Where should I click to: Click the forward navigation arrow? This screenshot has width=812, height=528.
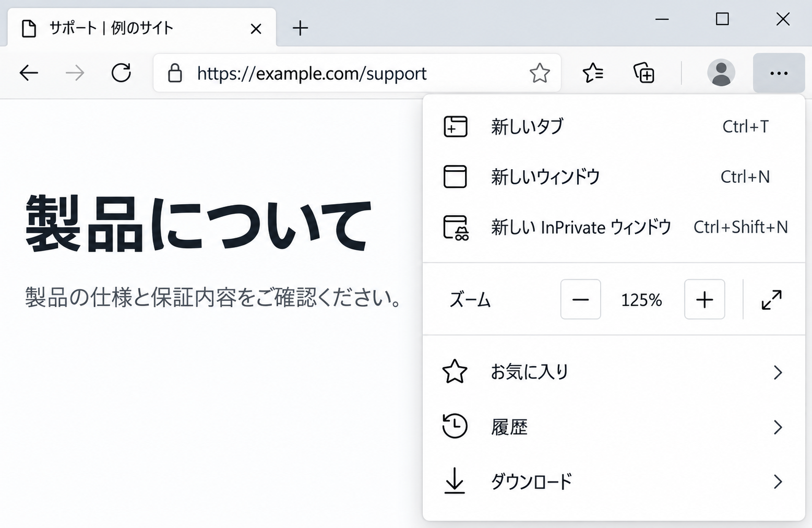click(75, 73)
